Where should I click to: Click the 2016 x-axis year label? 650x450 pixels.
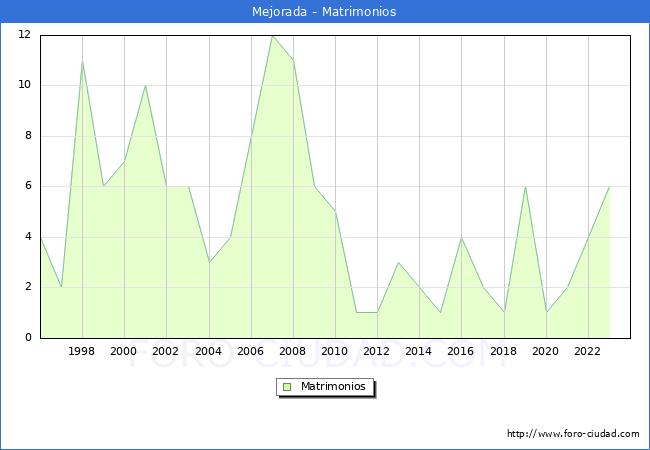pos(461,351)
